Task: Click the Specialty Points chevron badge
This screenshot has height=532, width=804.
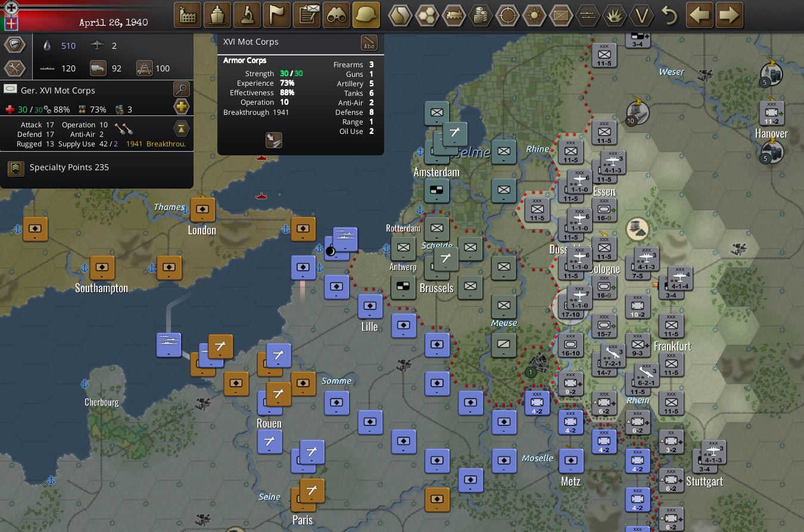Action: click(x=16, y=168)
